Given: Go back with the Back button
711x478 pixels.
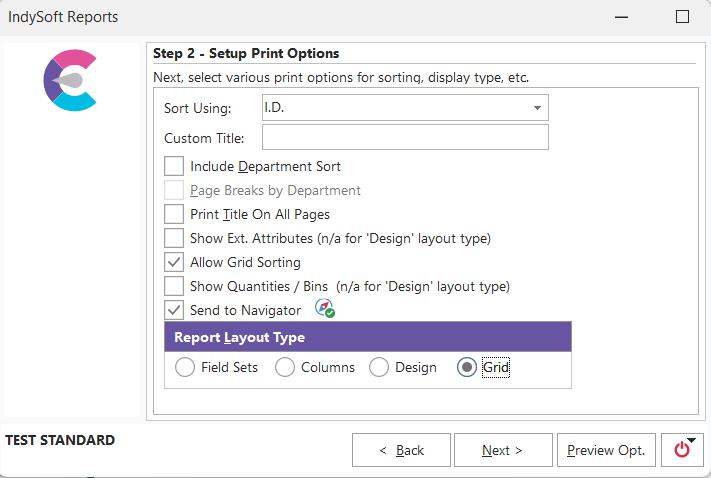Looking at the screenshot, I should coord(401,450).
